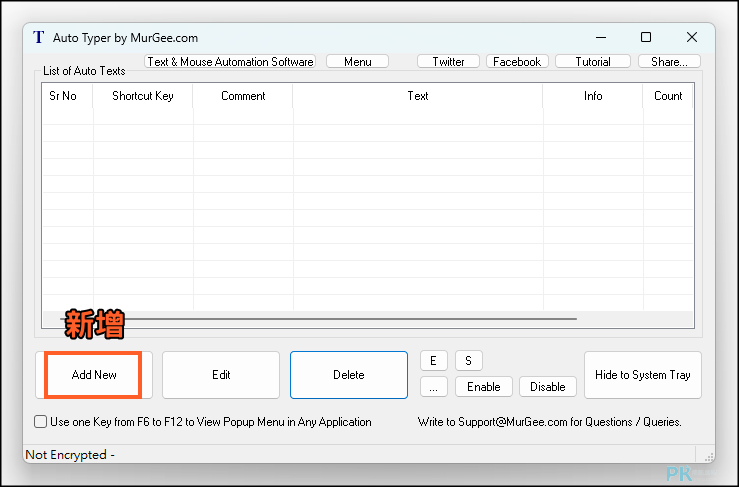Click the Count column header
This screenshot has height=487, width=739.
tap(668, 96)
